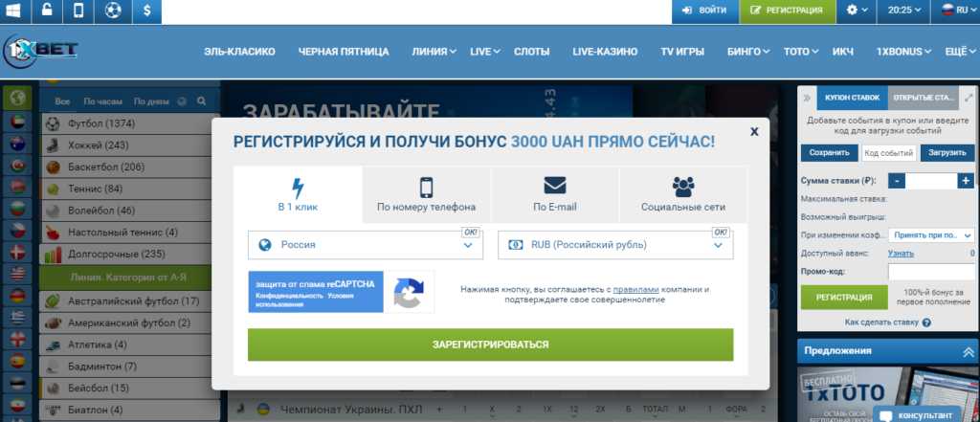Switch to КУПОН СТАВОК tab
Viewport: 980px width, 422px height.
852,98
